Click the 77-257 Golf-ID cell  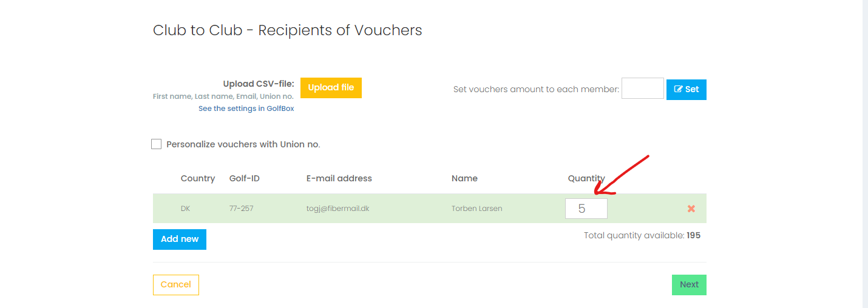(x=242, y=209)
